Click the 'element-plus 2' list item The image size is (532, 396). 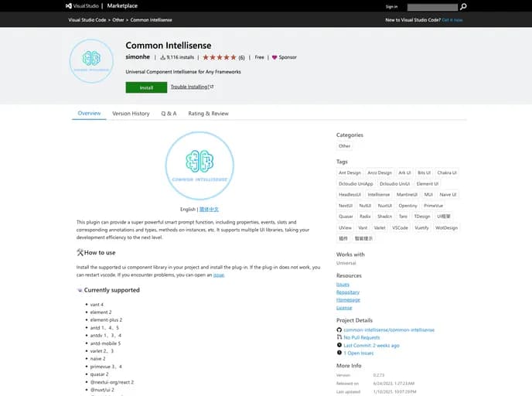pyautogui.click(x=106, y=320)
